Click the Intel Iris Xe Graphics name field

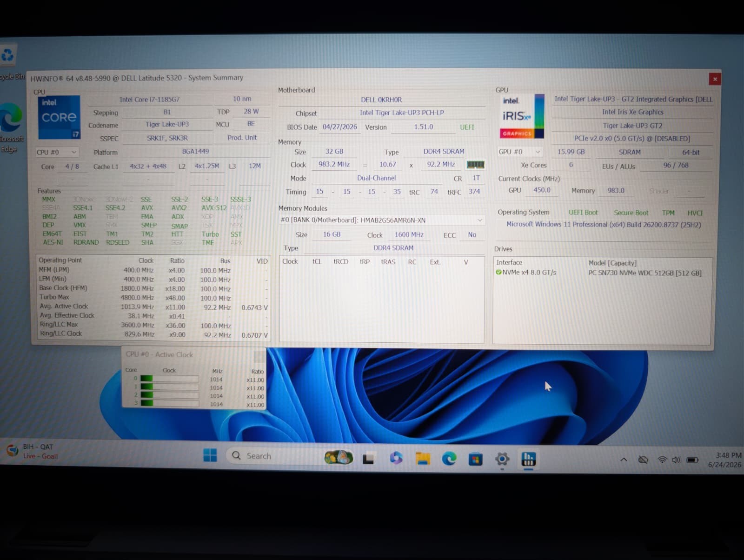click(x=632, y=112)
